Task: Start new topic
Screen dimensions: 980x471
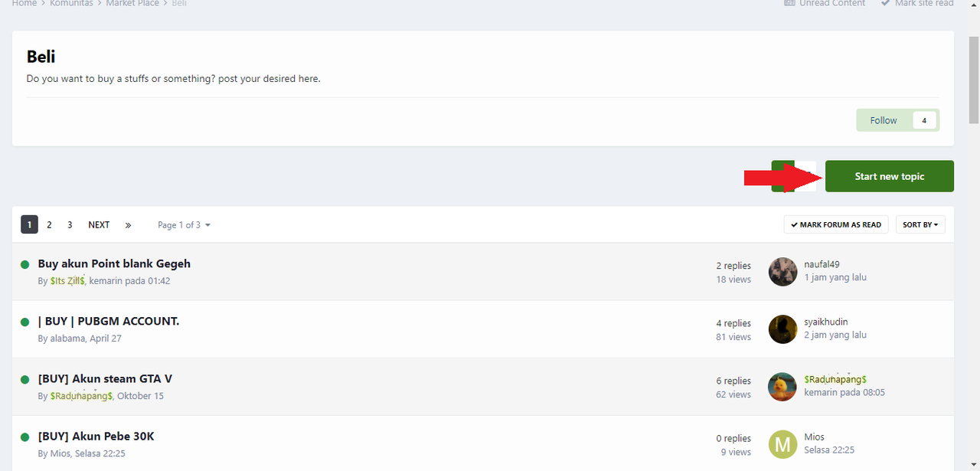Action: point(890,176)
